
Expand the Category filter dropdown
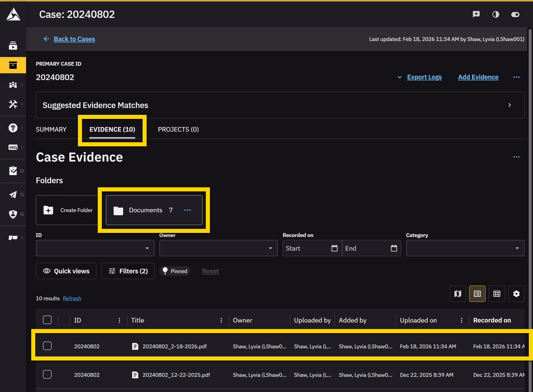click(x=517, y=248)
